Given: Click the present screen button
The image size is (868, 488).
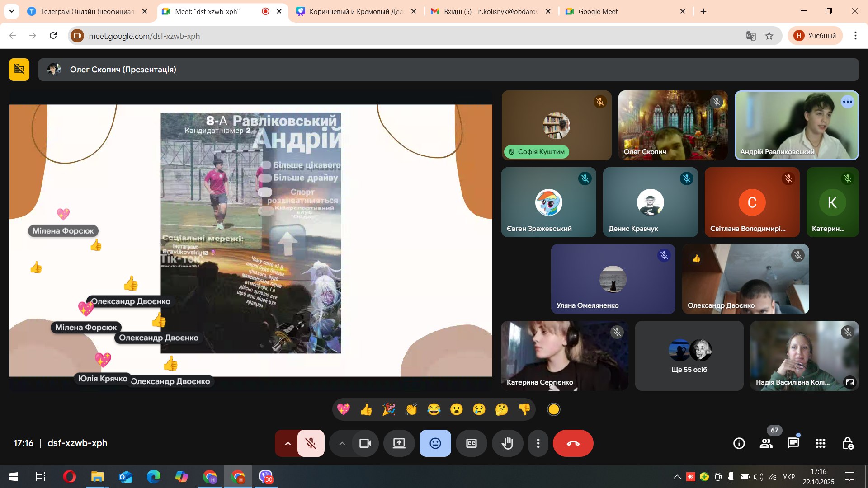Looking at the screenshot, I should coord(399,443).
